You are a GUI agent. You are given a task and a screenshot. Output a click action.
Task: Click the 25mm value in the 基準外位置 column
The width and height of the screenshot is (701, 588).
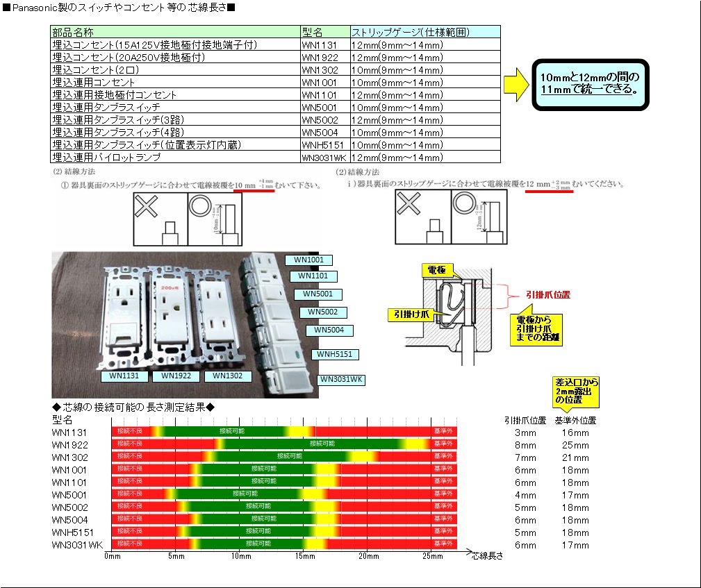575,445
